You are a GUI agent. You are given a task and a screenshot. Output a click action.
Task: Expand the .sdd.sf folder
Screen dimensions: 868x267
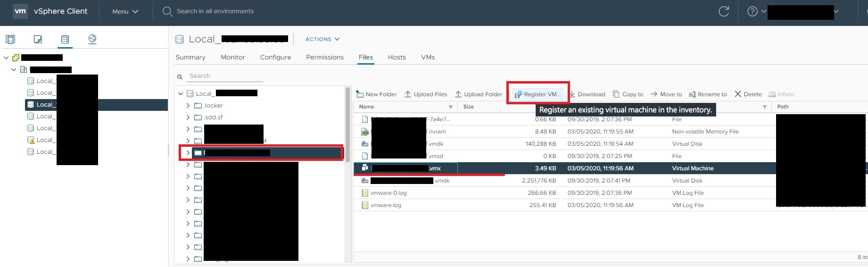[188, 117]
